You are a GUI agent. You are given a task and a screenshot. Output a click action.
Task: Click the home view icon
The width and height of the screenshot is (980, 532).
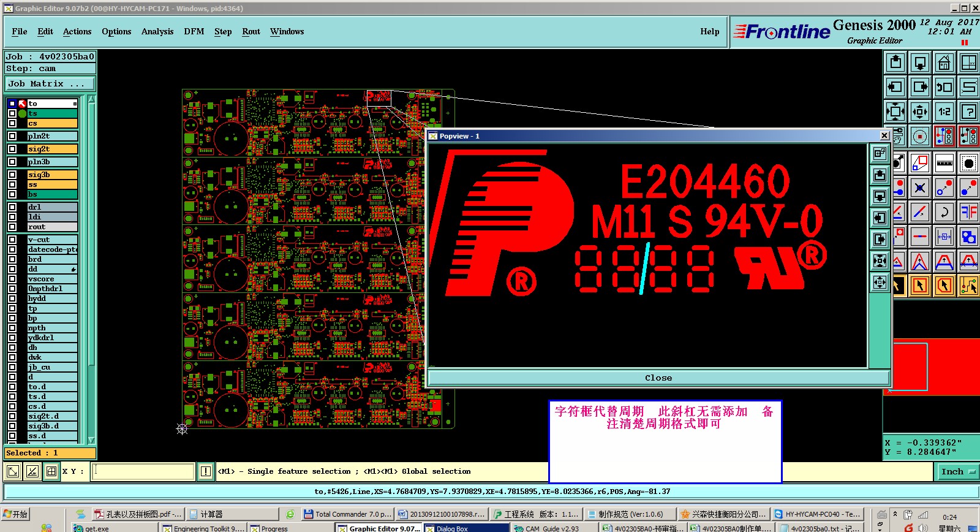944,63
